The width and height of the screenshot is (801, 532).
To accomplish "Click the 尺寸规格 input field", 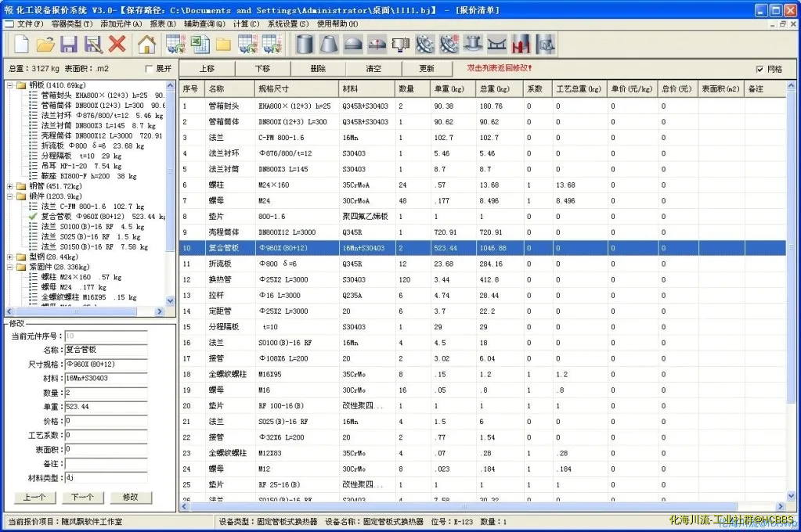I will click(x=106, y=365).
